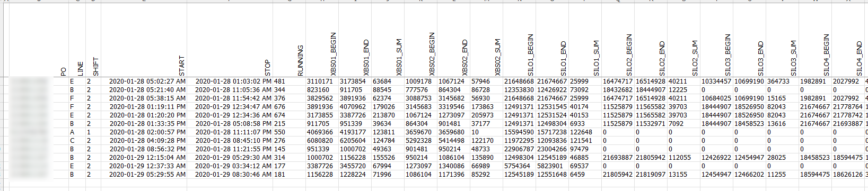Viewport: 868px width, 191px height.
Task: Click the cell containing 3110171
Action: point(322,81)
